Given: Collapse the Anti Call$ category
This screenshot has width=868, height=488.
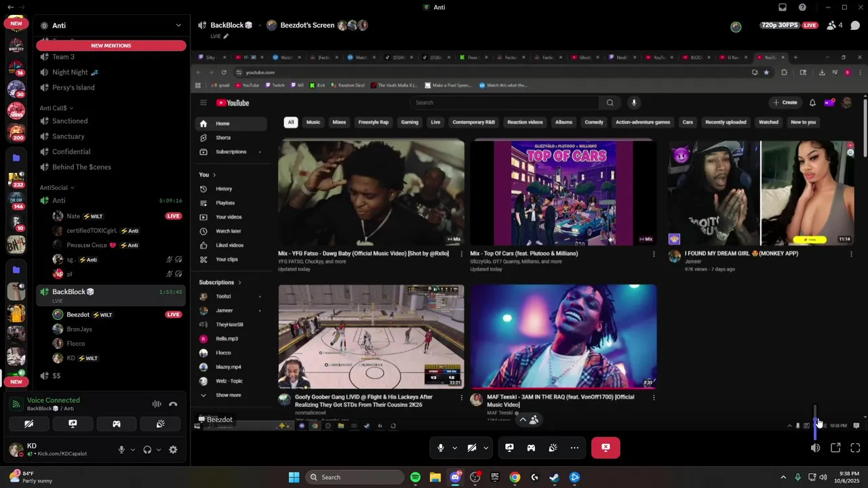Looking at the screenshot, I should [x=56, y=108].
